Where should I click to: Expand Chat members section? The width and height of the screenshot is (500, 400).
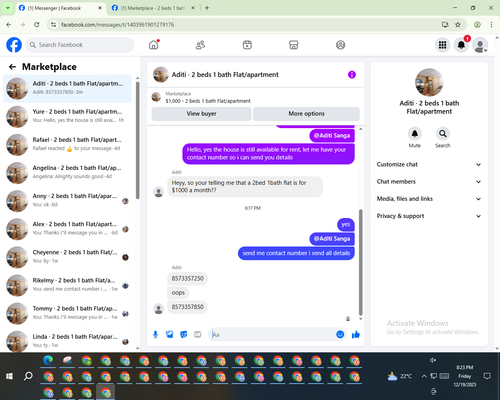(429, 182)
